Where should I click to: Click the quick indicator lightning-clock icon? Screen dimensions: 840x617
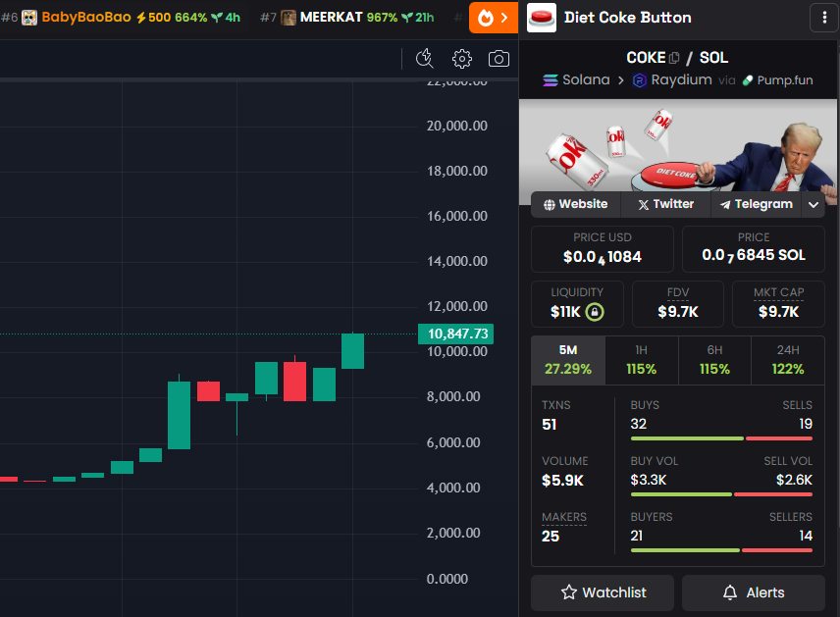(x=425, y=59)
